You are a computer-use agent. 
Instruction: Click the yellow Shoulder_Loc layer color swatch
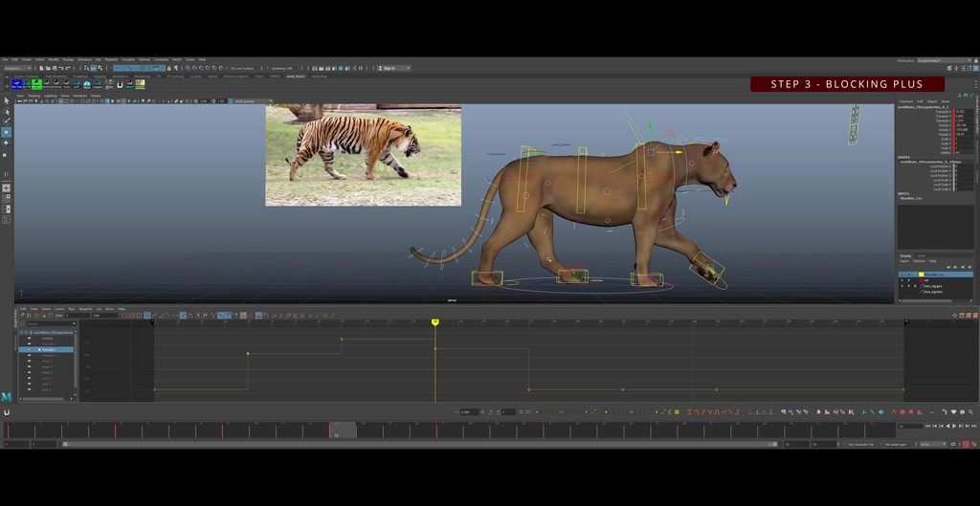coord(921,275)
